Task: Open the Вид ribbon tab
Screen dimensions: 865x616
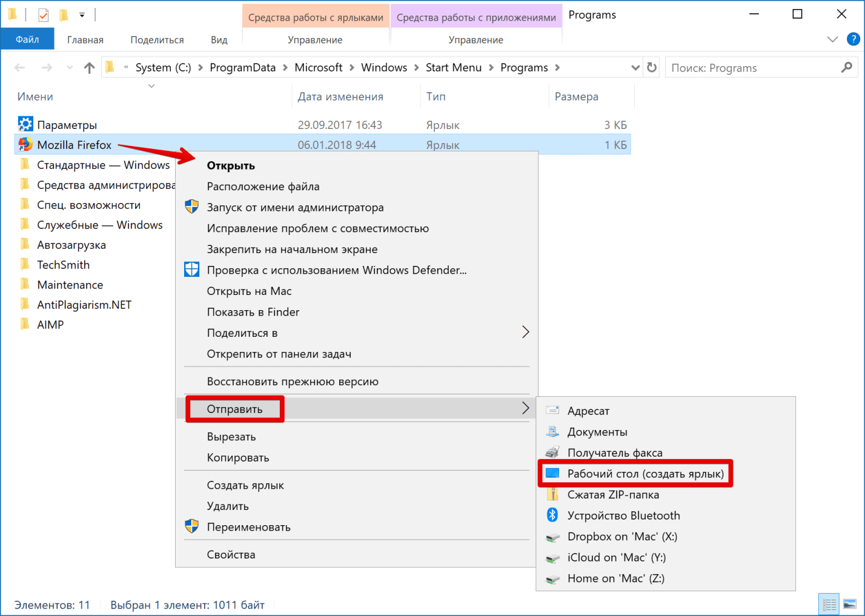Action: point(219,39)
